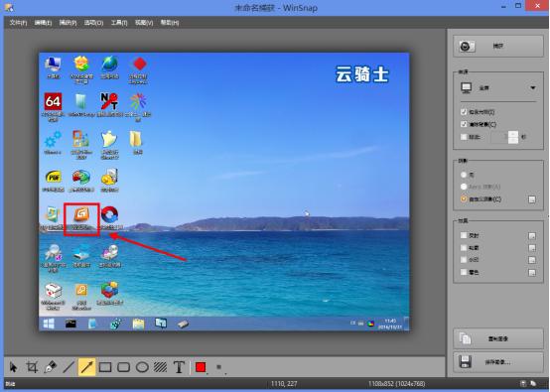The width and height of the screenshot is (550, 392).
Task: Open the View (V) menu
Action: [x=144, y=23]
